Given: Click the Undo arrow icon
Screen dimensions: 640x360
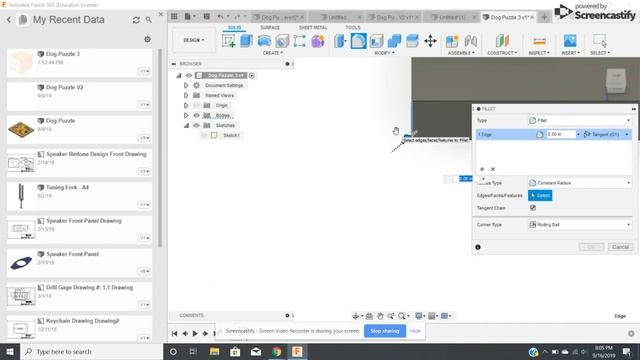Looking at the screenshot, I should (x=220, y=16).
